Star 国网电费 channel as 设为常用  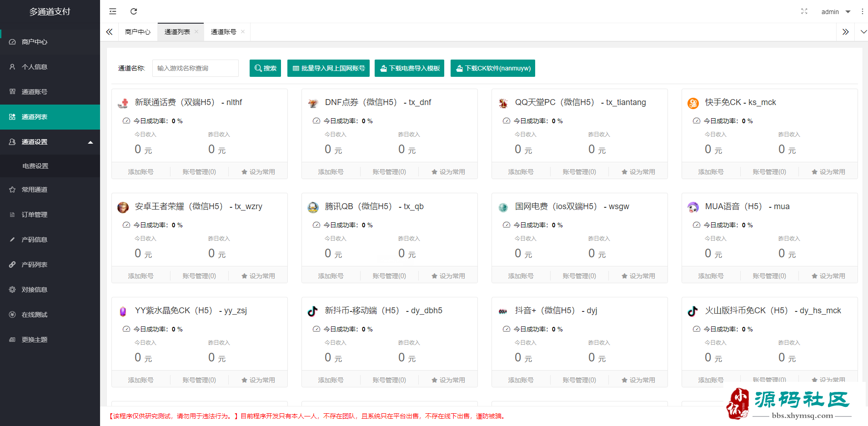638,276
